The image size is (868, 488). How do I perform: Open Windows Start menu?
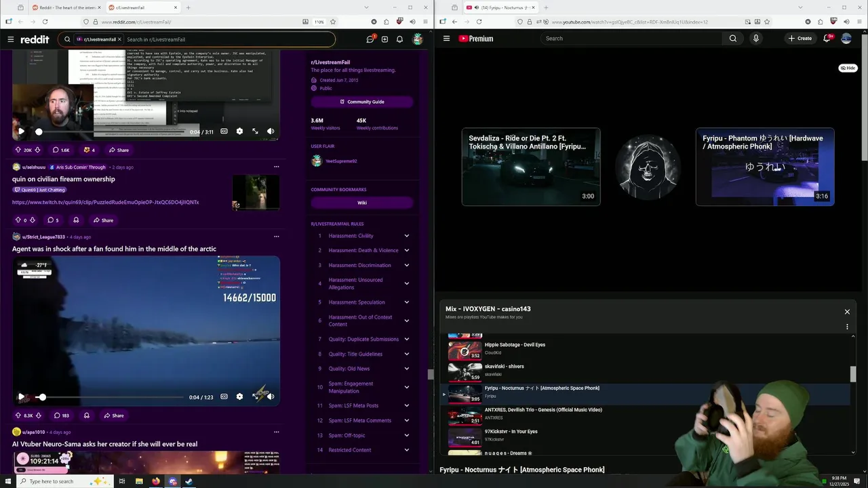point(8,481)
